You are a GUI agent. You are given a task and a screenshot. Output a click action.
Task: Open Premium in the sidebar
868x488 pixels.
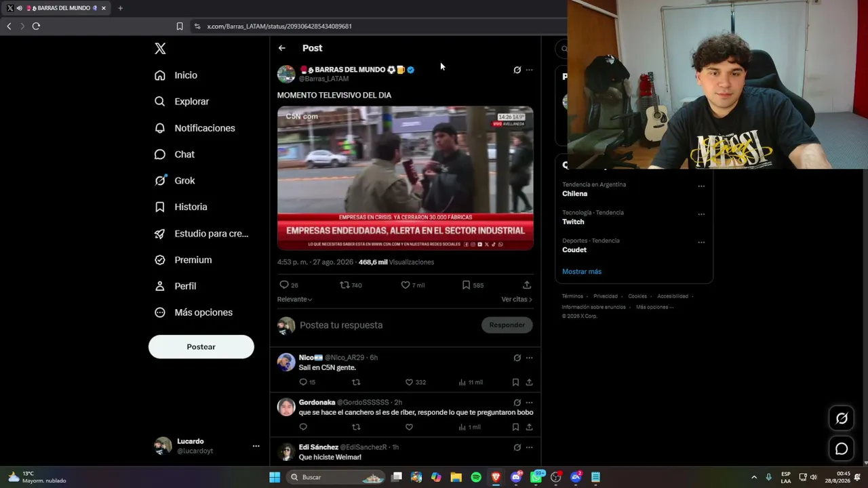[x=183, y=260]
